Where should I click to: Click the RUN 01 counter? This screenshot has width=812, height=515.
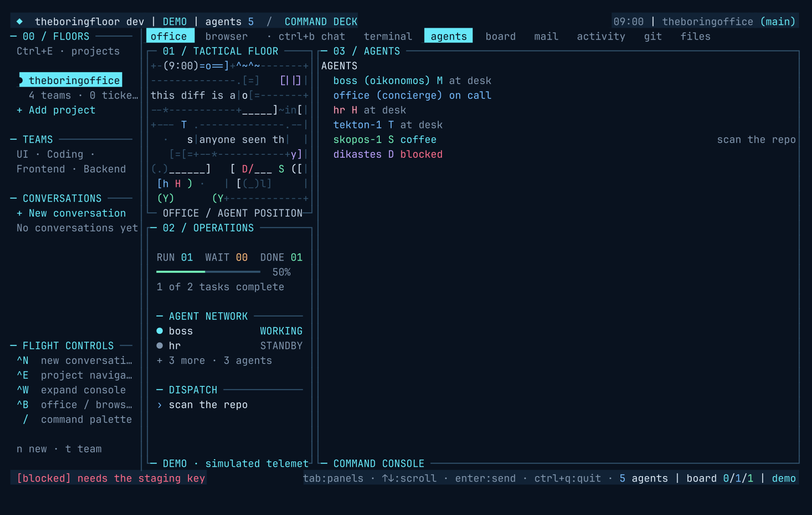tap(175, 257)
